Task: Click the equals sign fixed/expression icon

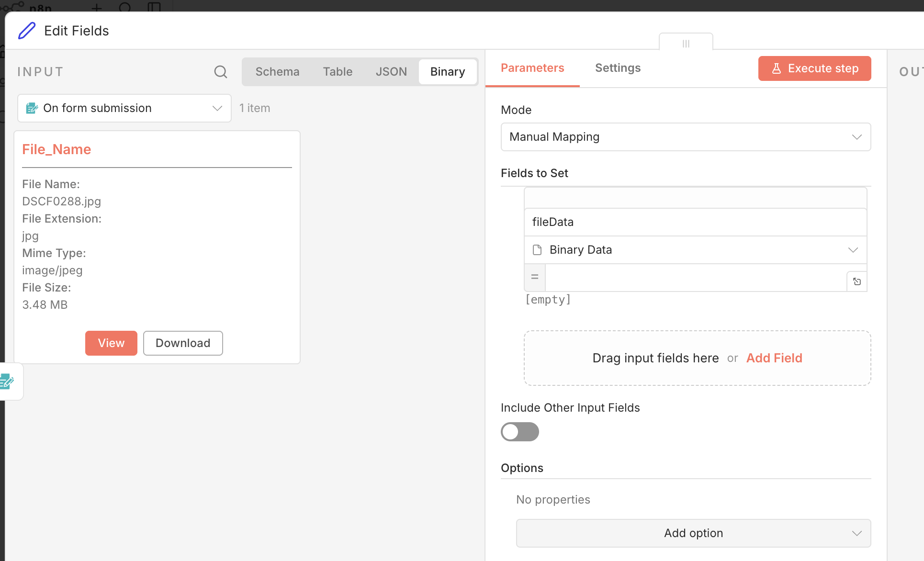Action: [x=535, y=277]
